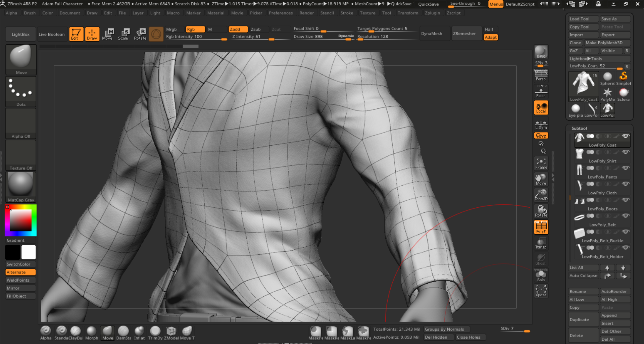The image size is (644, 344).
Task: Open the Xpose view
Action: coord(541,291)
